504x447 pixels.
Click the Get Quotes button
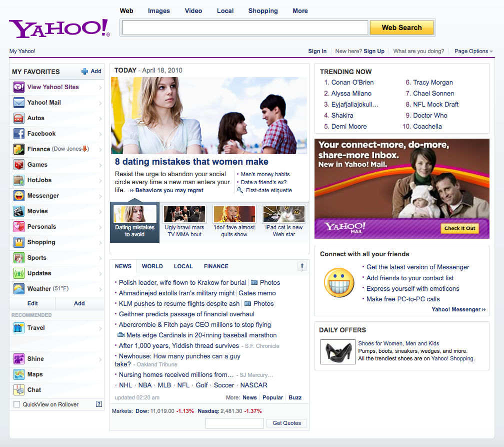click(286, 423)
